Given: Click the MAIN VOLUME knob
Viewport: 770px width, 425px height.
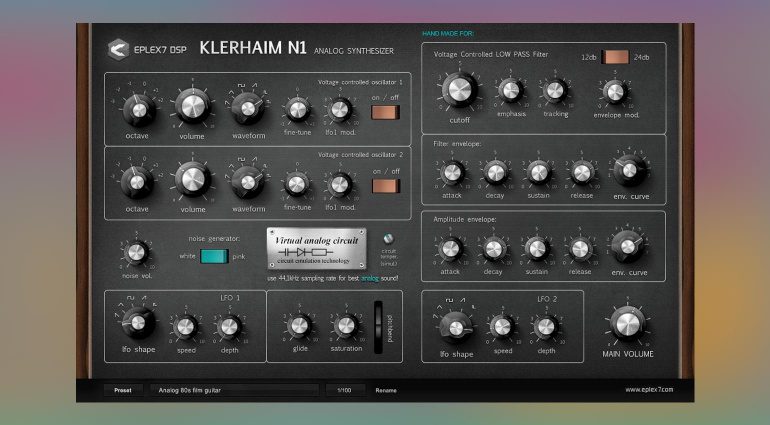Looking at the screenshot, I should tap(626, 325).
